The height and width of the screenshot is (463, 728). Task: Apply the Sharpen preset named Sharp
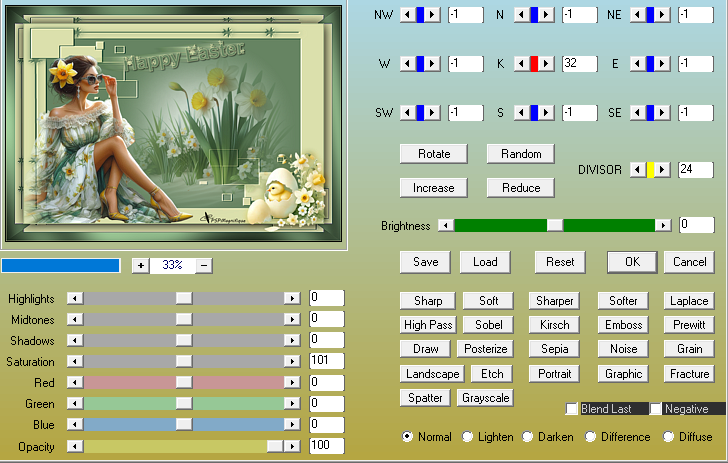pyautogui.click(x=428, y=301)
